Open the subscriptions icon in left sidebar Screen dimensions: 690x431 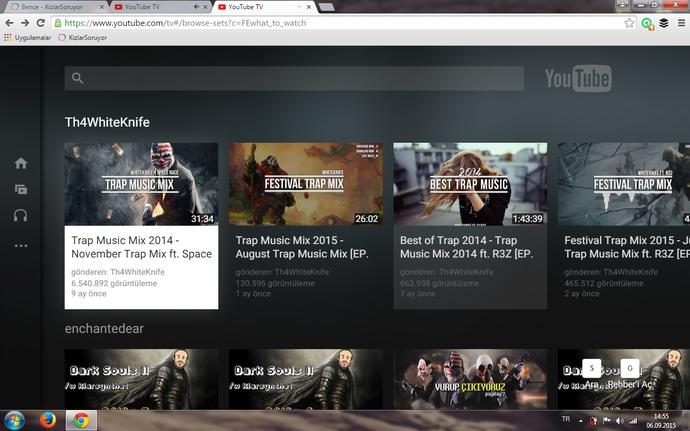(x=21, y=189)
